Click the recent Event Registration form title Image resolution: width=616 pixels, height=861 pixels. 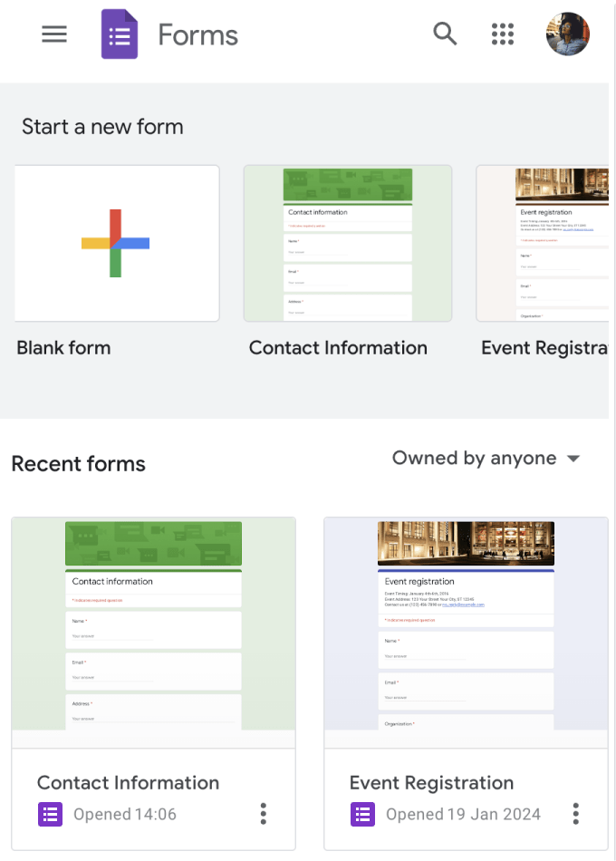tap(431, 783)
